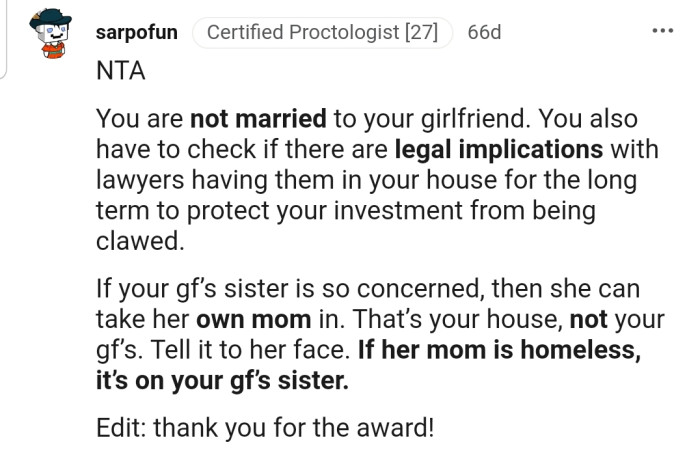Click the NTA verdict text
The height and width of the screenshot is (453, 700).
120,71
